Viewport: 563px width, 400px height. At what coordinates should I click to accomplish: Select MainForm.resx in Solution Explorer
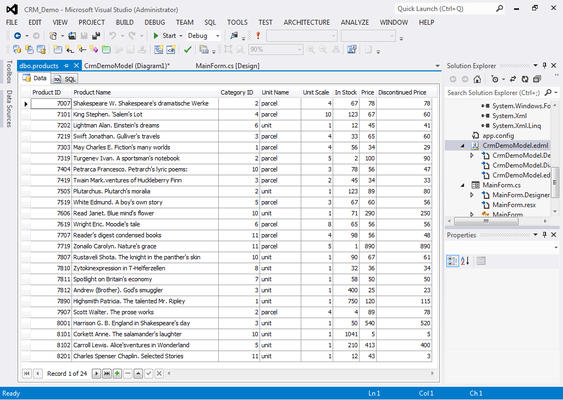click(x=514, y=205)
